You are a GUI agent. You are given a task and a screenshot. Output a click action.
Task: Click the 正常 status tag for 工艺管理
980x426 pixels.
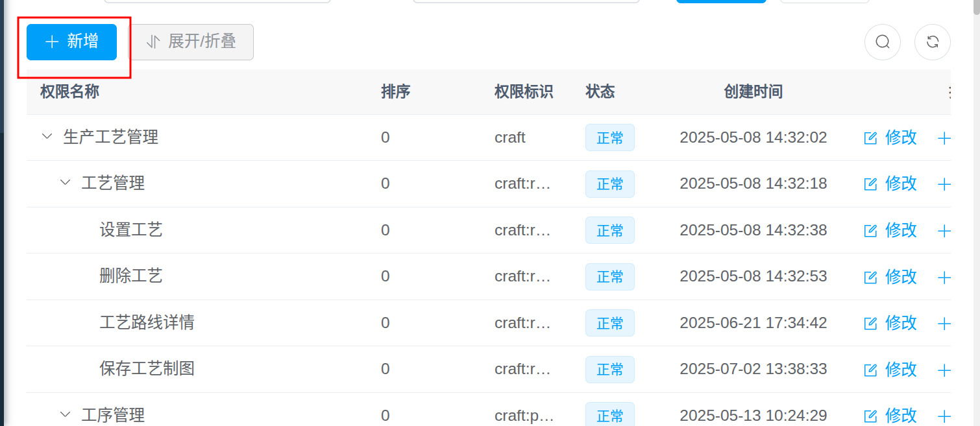[609, 184]
